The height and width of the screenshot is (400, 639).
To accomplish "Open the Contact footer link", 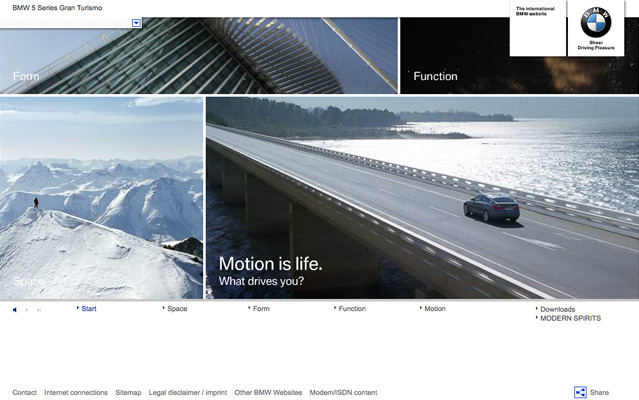I will click(24, 393).
